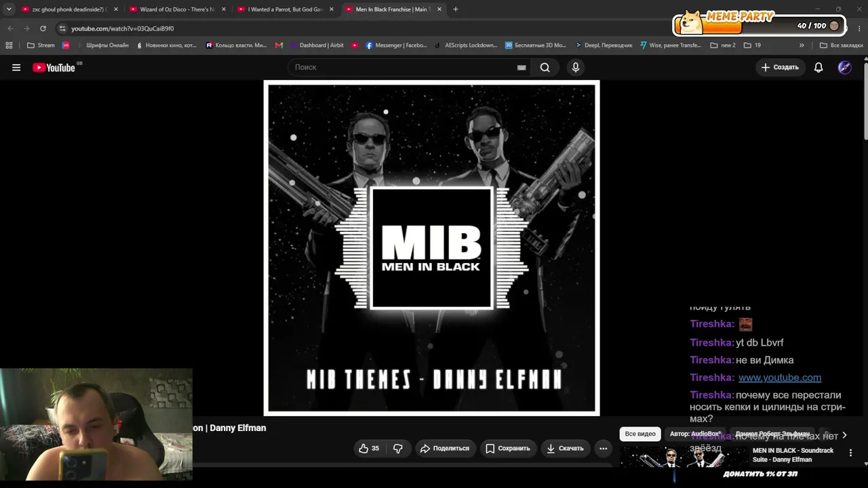The height and width of the screenshot is (488, 868).
Task: Open the more actions ellipsis under video
Action: [603, 448]
